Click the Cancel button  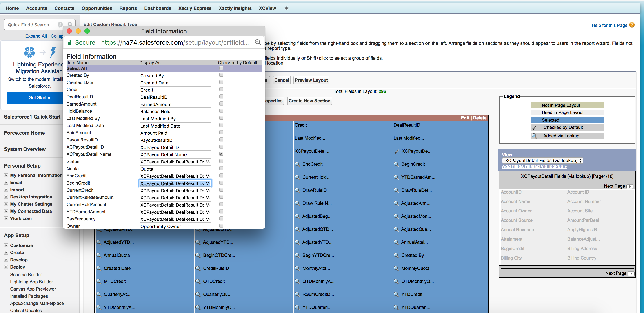[282, 80]
